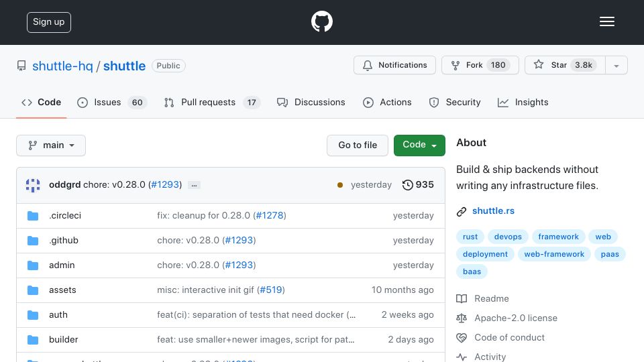The height and width of the screenshot is (362, 644).
Task: Select the baas topic tag
Action: coord(472,271)
